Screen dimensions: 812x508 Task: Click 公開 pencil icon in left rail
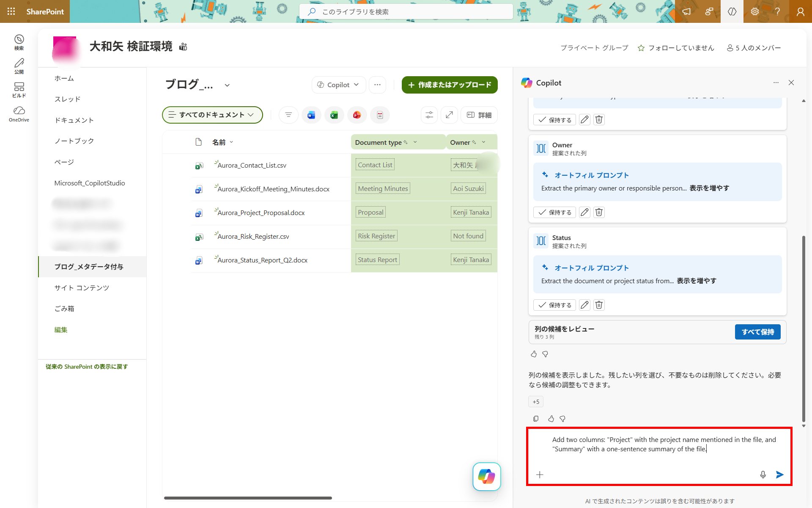(19, 66)
